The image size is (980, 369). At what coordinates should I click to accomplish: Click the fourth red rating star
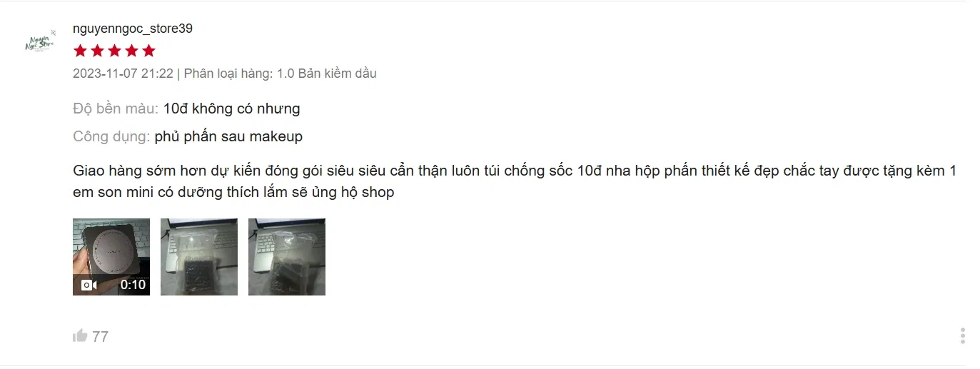[x=131, y=51]
